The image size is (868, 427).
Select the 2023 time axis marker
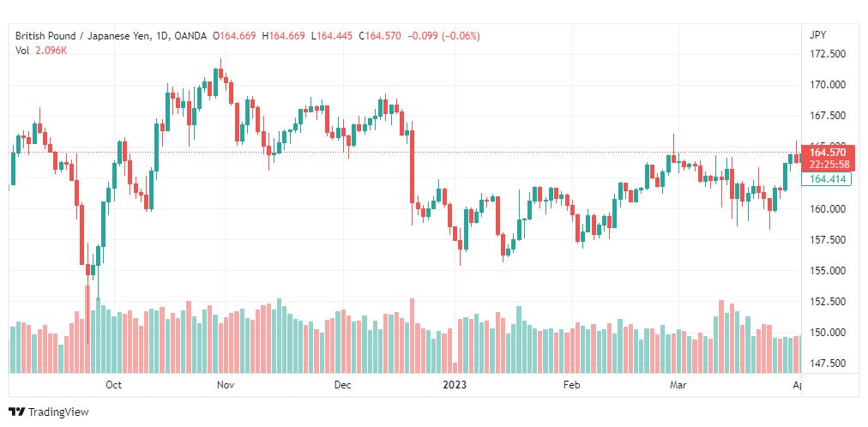pos(455,385)
